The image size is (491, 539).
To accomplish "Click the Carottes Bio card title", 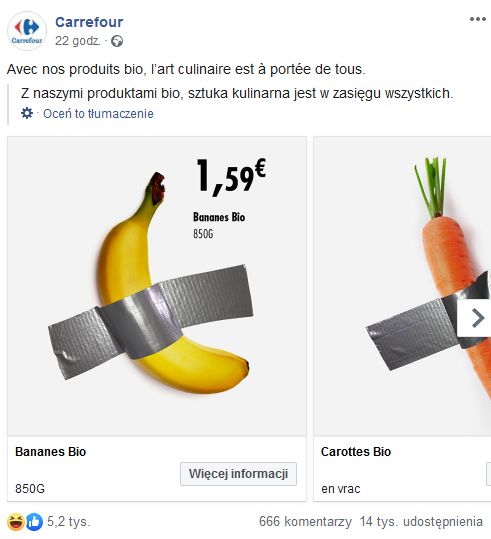I will click(x=356, y=452).
